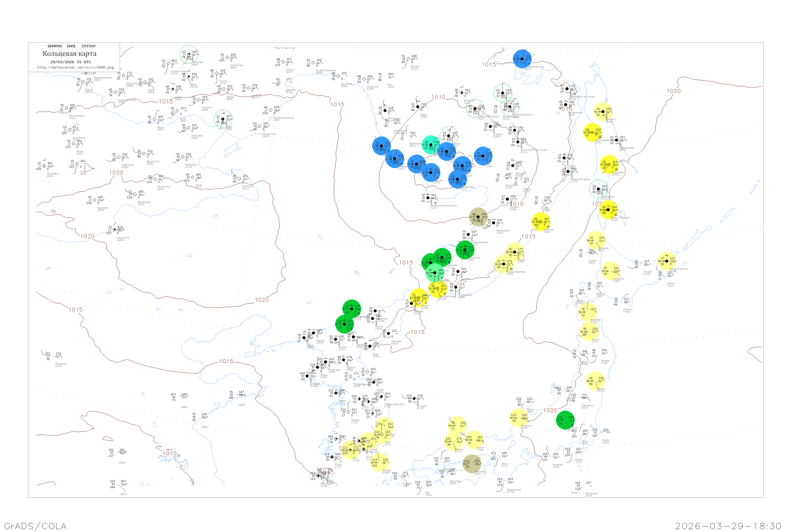Click the khaki station circle at Takamatsu
Image resolution: width=798 pixels, height=532 pixels.
[472, 464]
